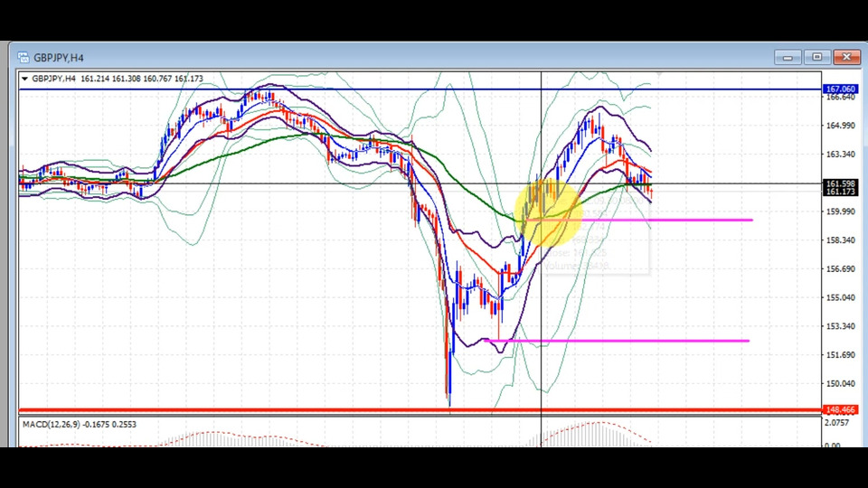The image size is (868, 488).
Task: Select the red horizontal line at 148.466
Action: pos(420,410)
